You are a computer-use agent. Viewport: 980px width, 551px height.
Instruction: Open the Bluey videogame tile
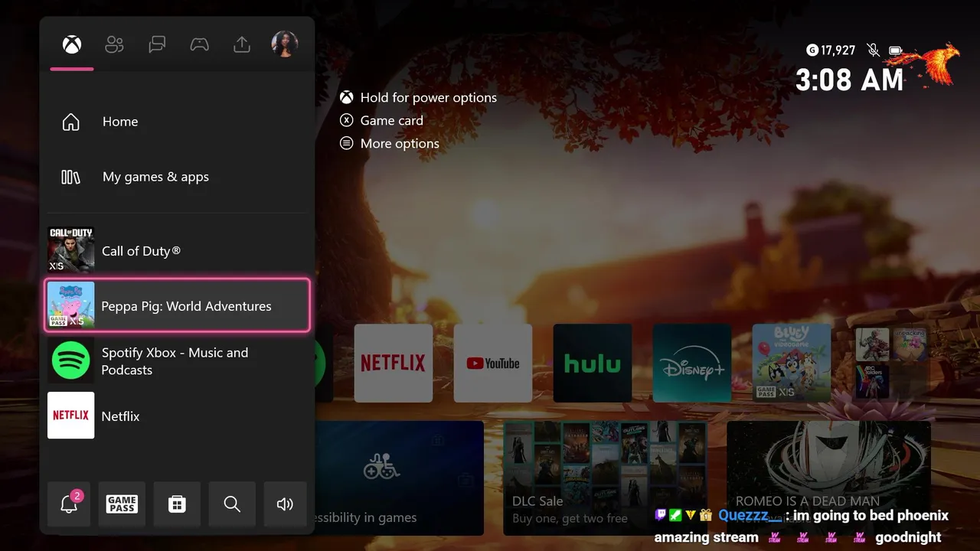(792, 364)
